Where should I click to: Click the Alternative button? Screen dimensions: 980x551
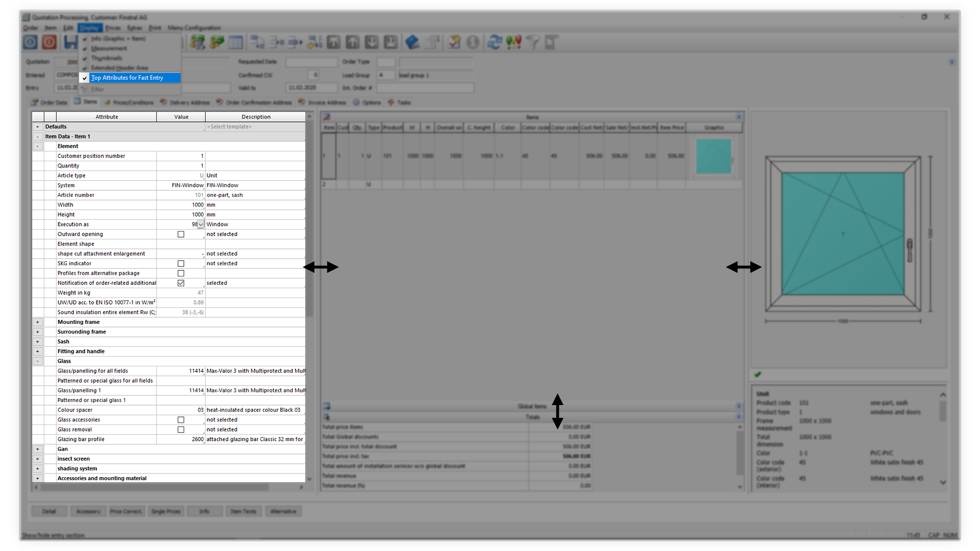click(283, 511)
